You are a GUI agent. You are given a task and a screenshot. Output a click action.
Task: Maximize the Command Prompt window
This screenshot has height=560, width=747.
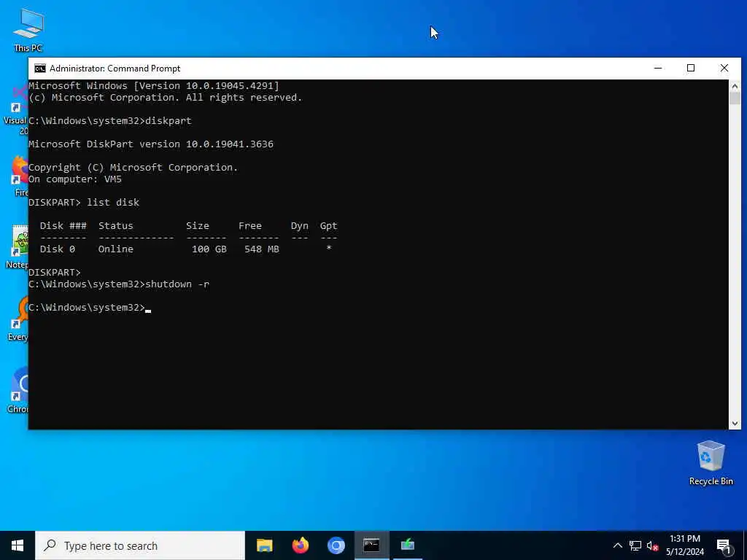pyautogui.click(x=691, y=68)
